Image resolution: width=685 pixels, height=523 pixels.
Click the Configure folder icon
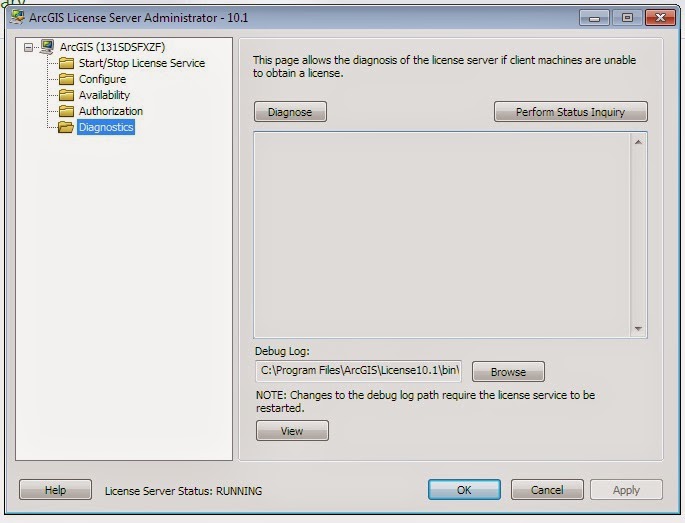coord(66,79)
